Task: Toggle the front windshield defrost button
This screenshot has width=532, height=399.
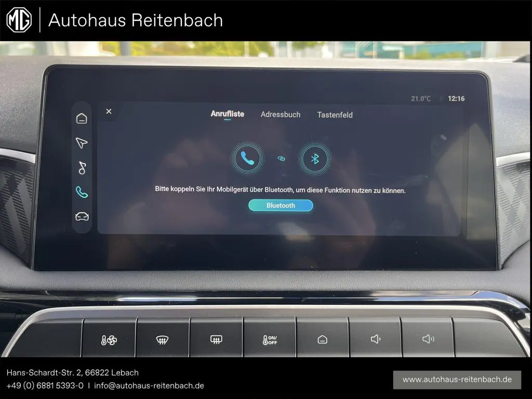Action: [162, 340]
